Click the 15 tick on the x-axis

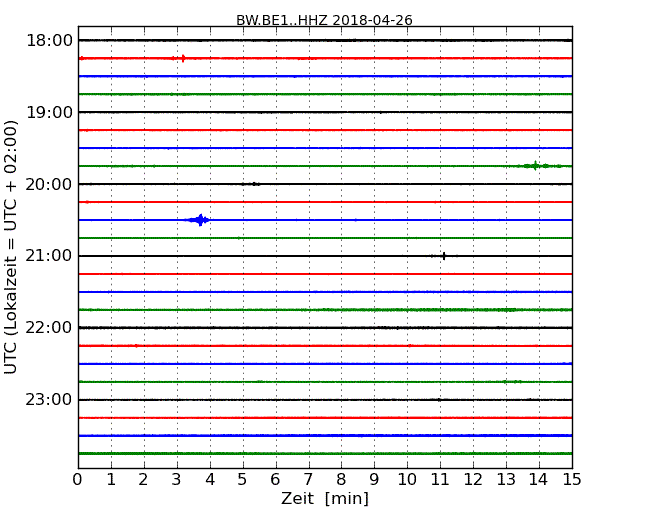(x=572, y=480)
